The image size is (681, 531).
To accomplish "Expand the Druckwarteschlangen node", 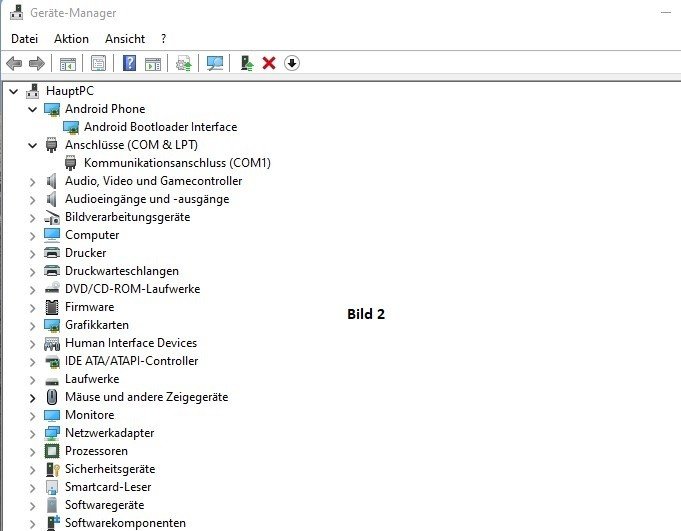I will 33,272.
